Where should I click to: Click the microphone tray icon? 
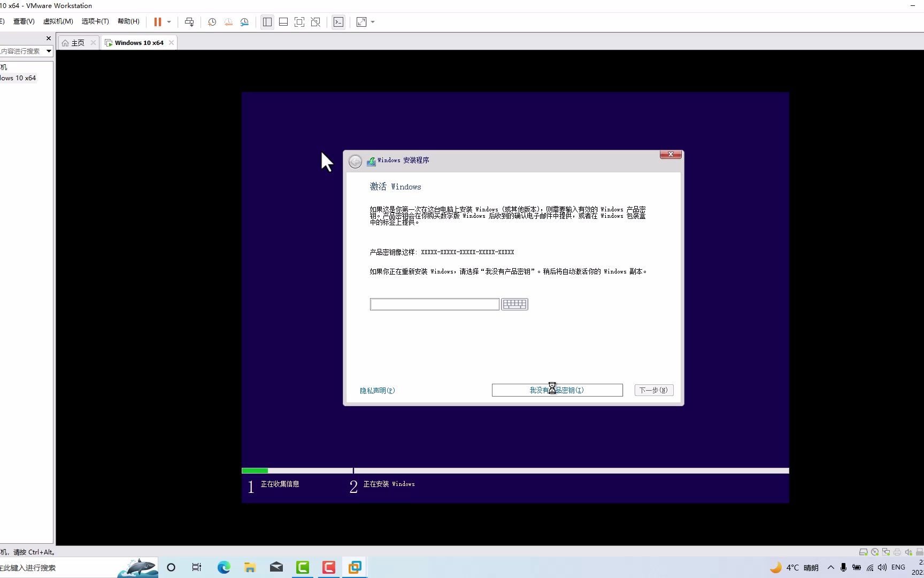click(x=843, y=567)
